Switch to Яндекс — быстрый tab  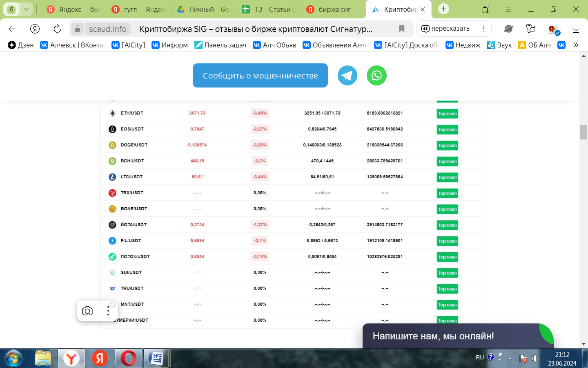74,9
